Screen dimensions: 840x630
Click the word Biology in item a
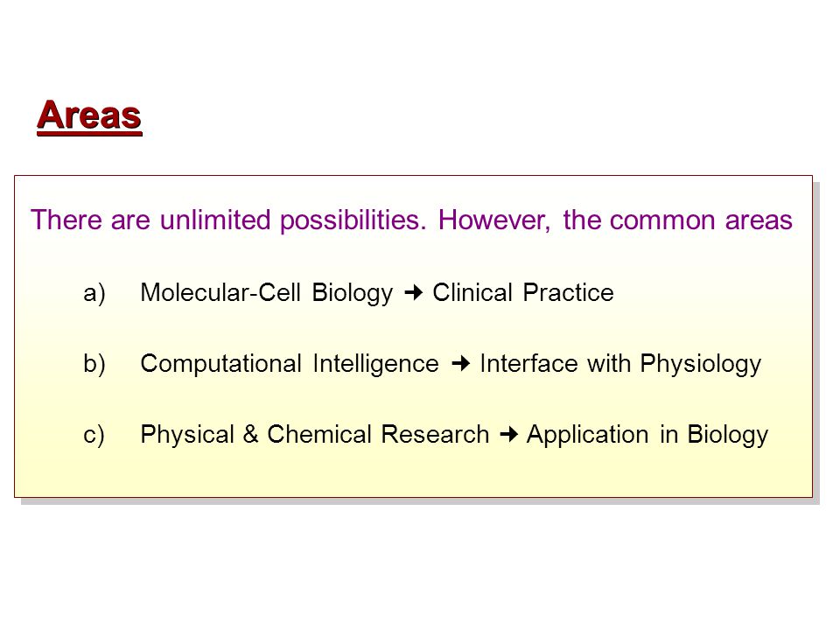[353, 293]
